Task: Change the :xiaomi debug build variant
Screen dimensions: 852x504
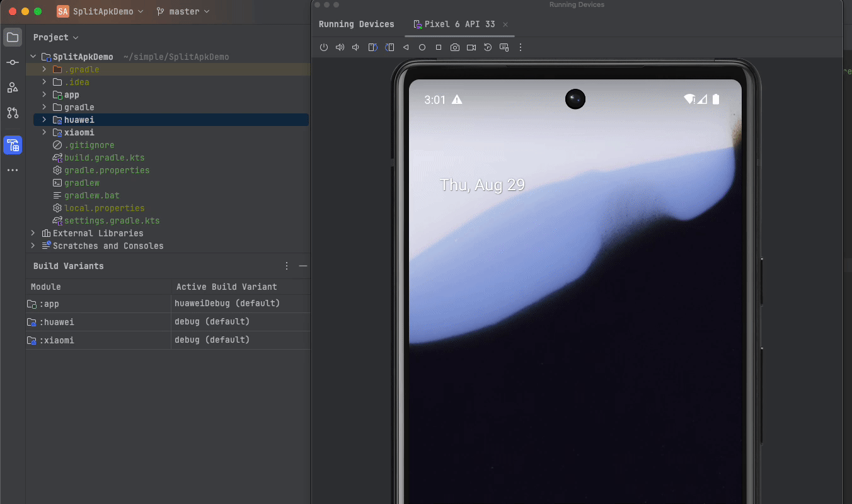Action: pos(241,340)
